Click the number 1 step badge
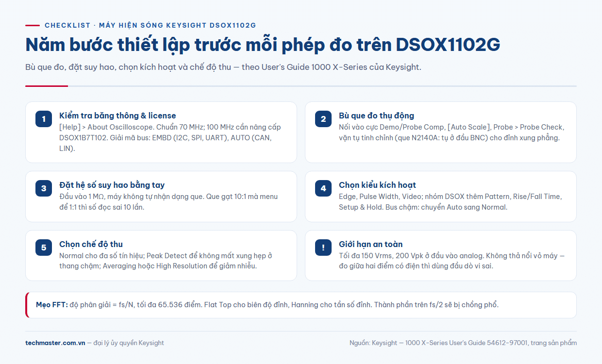Viewport: 602px width, 364px height. pos(44,119)
